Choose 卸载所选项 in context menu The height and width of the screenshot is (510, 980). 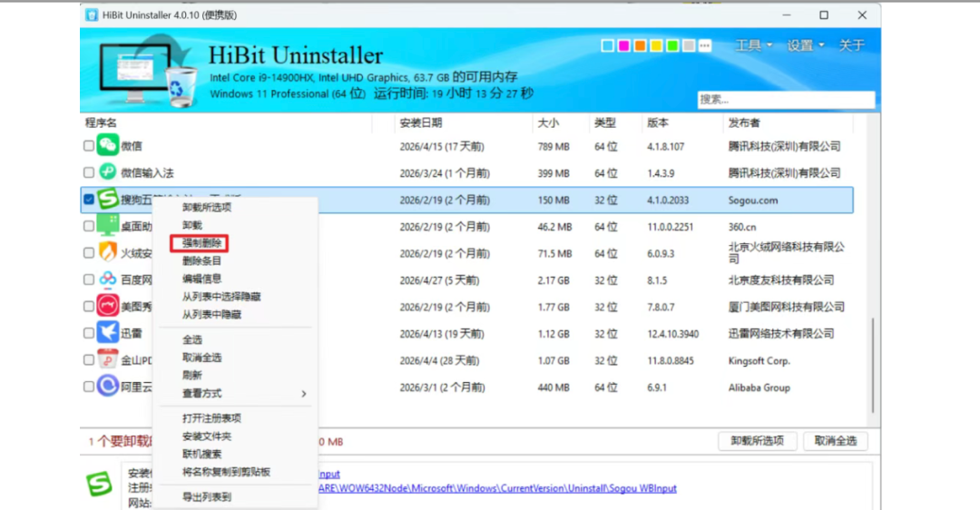pos(207,207)
